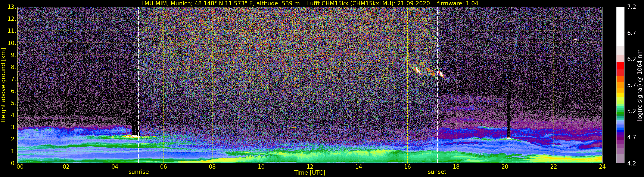Click height axis tick label 8

click(x=13, y=67)
